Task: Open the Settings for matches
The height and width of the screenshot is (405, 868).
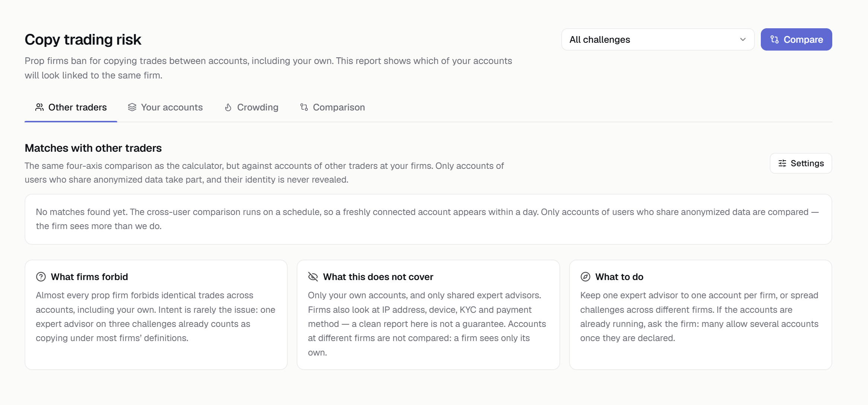Action: (801, 163)
